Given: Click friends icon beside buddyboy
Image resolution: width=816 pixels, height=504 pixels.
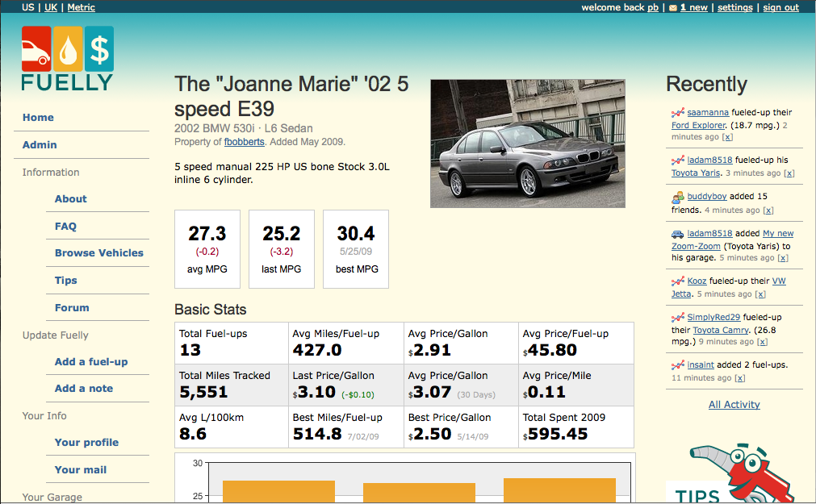Looking at the screenshot, I should point(677,197).
